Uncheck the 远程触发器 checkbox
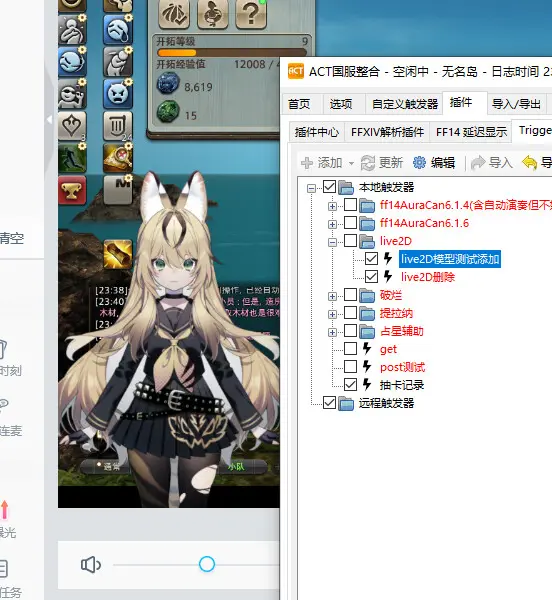This screenshot has height=600, width=552. [x=329, y=403]
